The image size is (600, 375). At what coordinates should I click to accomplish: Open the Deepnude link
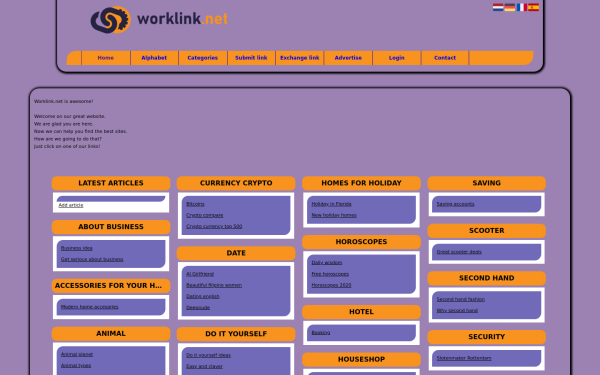[x=198, y=308]
